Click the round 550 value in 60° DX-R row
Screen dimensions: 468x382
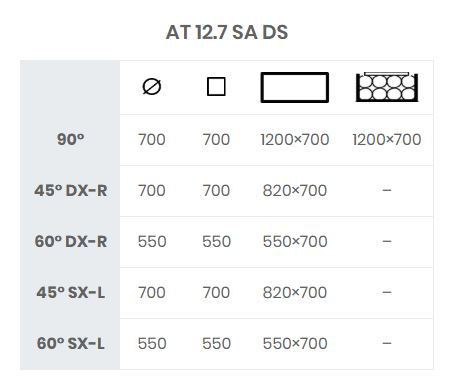coord(152,241)
